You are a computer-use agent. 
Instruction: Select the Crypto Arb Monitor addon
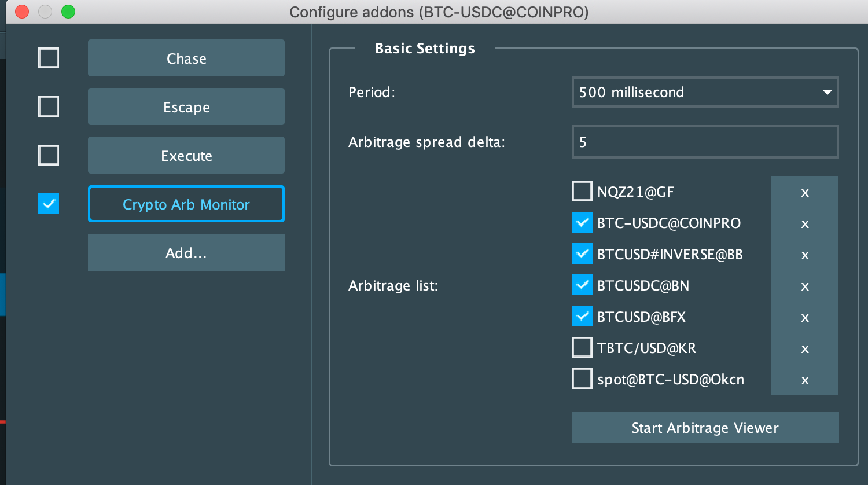pos(186,204)
